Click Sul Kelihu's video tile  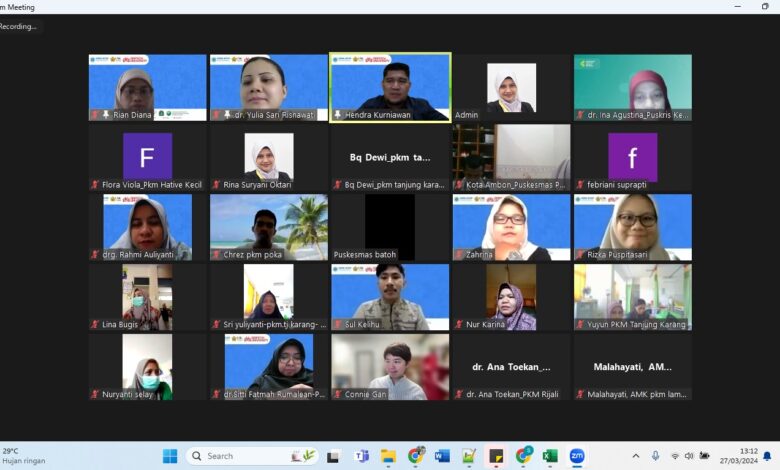click(390, 297)
